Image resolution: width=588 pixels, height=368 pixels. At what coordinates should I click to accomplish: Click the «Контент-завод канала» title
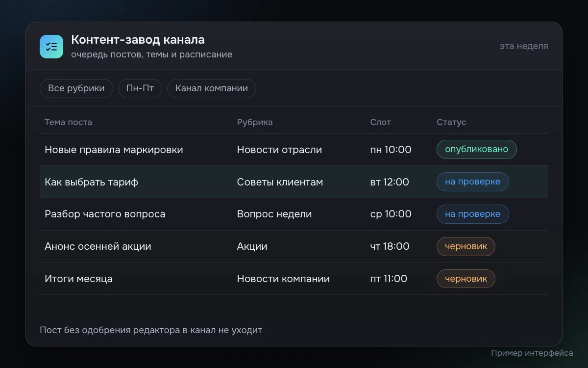click(x=138, y=40)
